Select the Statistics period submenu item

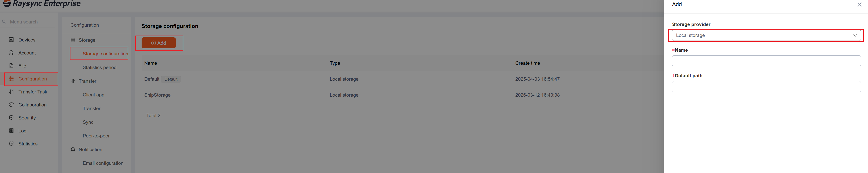click(99, 67)
